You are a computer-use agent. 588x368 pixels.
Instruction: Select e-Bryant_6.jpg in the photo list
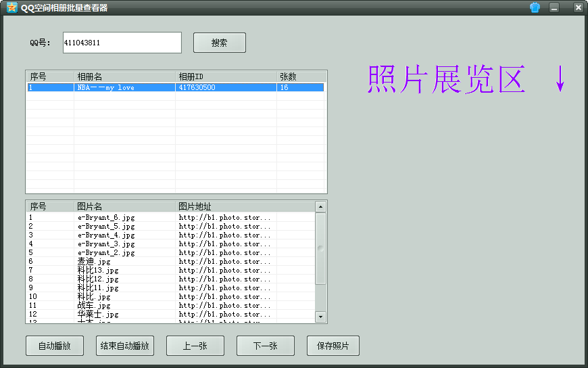(106, 218)
